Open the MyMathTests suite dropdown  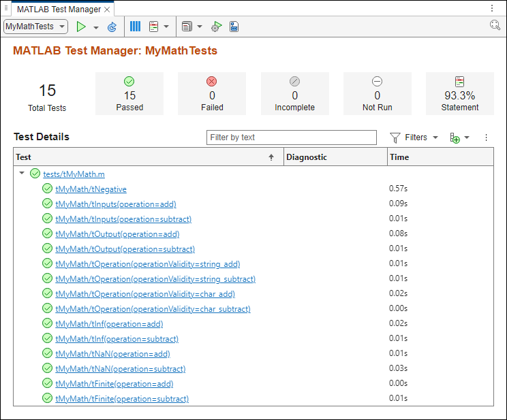click(x=35, y=27)
